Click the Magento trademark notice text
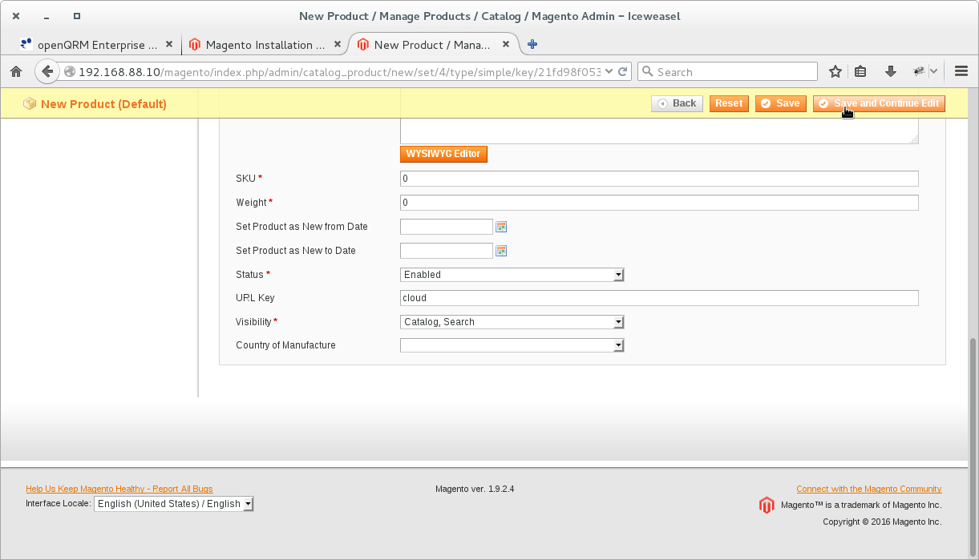The width and height of the screenshot is (979, 560). coord(861,505)
